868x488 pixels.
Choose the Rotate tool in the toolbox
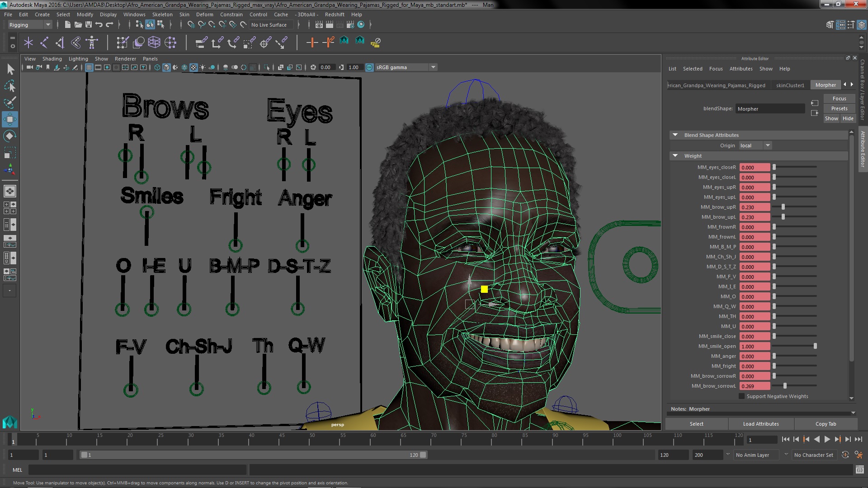coord(10,136)
